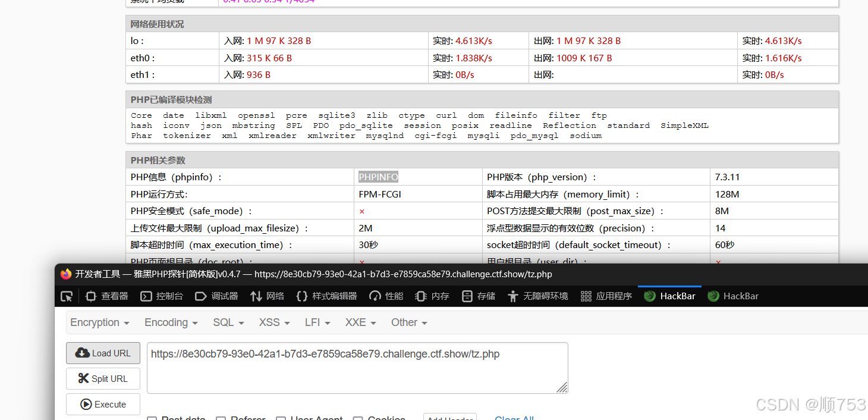Select eth1 inbound value 936 B
The width and height of the screenshot is (868, 420).
(259, 75)
